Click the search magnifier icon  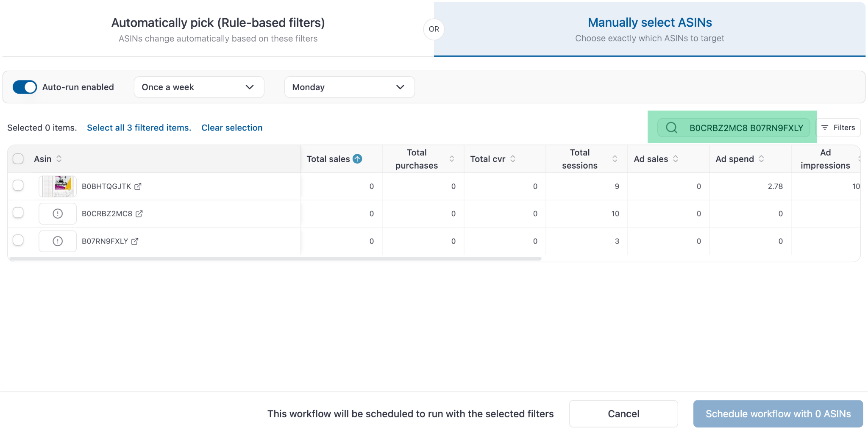pos(671,128)
